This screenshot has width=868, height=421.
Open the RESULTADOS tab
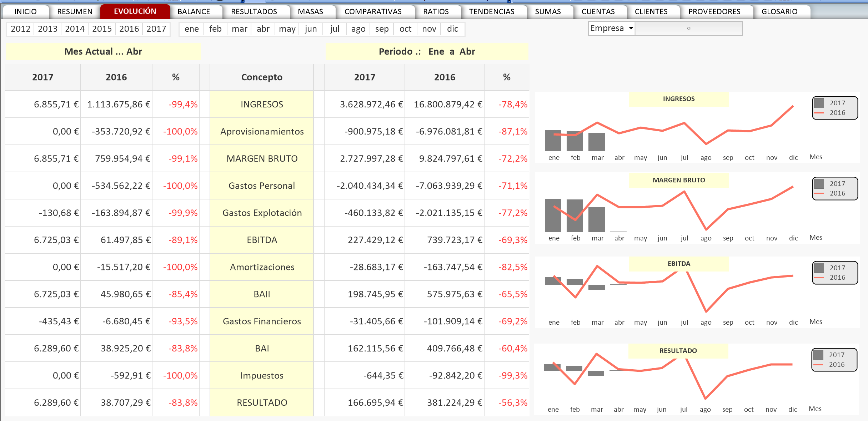point(254,11)
